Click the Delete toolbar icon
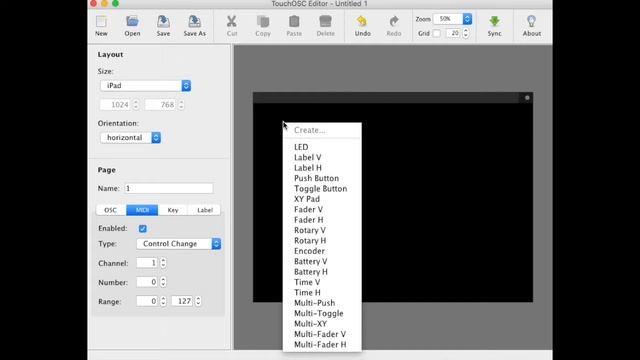Screen dimensions: 640x360 click(325, 26)
